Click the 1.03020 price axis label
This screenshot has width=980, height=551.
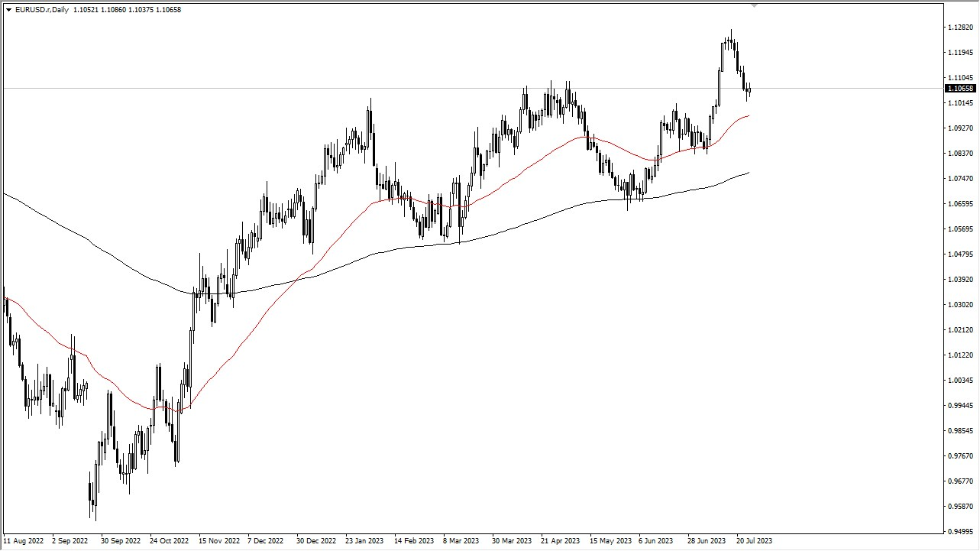pos(960,305)
